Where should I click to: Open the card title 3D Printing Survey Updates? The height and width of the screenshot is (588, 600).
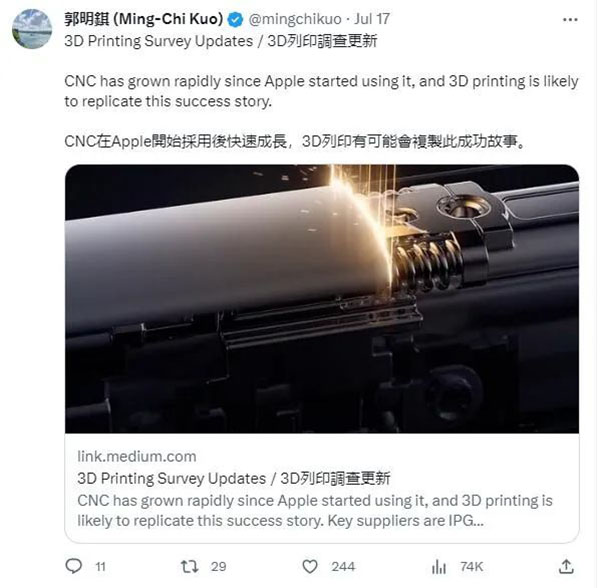coord(233,479)
